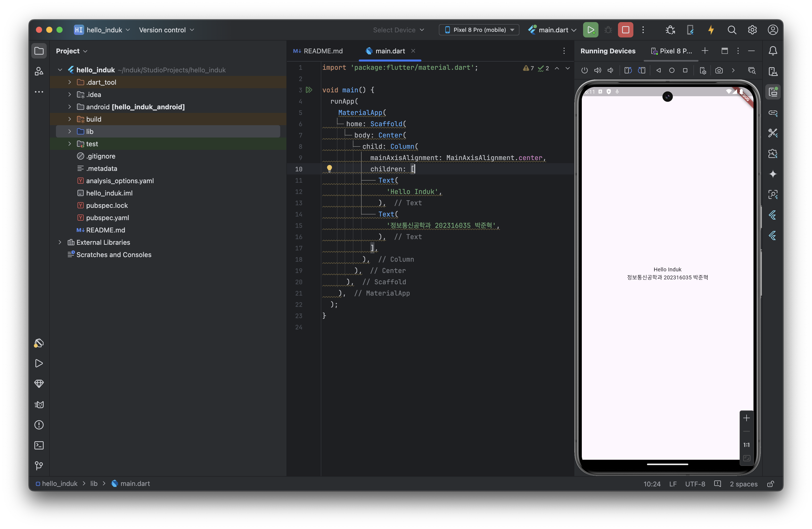Open Run tool window in left sidebar
Screen dimensions: 812x529
coord(39,363)
